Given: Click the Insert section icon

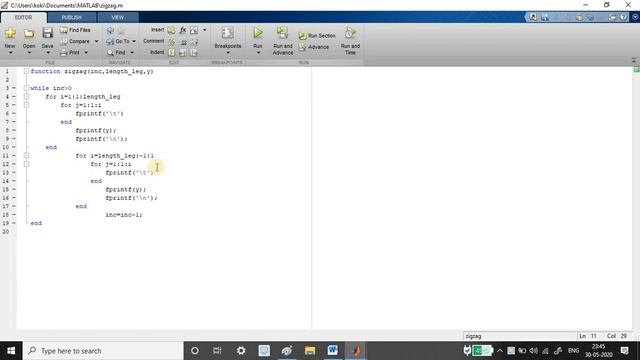Looking at the screenshot, I should [x=171, y=30].
